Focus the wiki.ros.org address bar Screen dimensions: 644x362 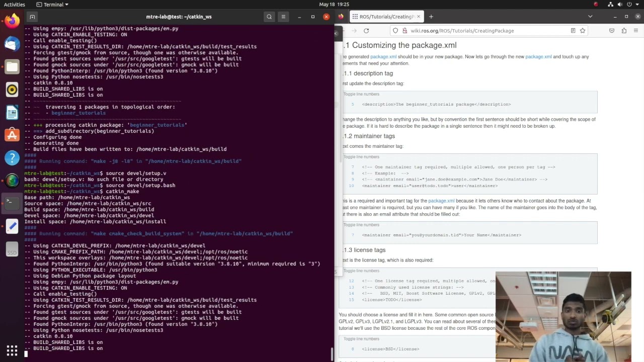[x=487, y=31]
